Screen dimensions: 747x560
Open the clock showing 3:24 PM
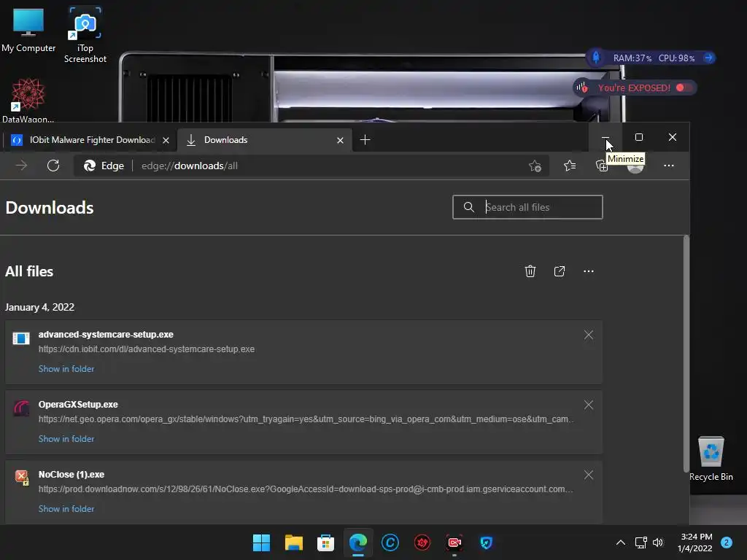tap(694, 542)
